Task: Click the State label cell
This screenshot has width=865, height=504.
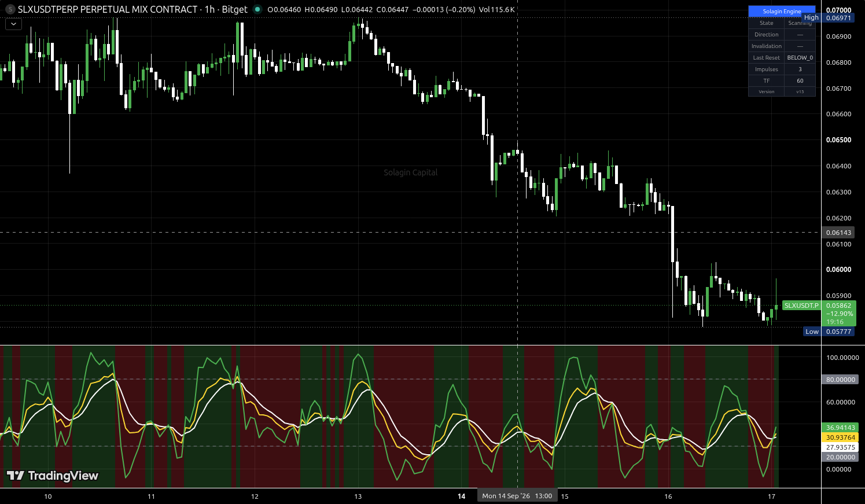Action: click(x=766, y=23)
